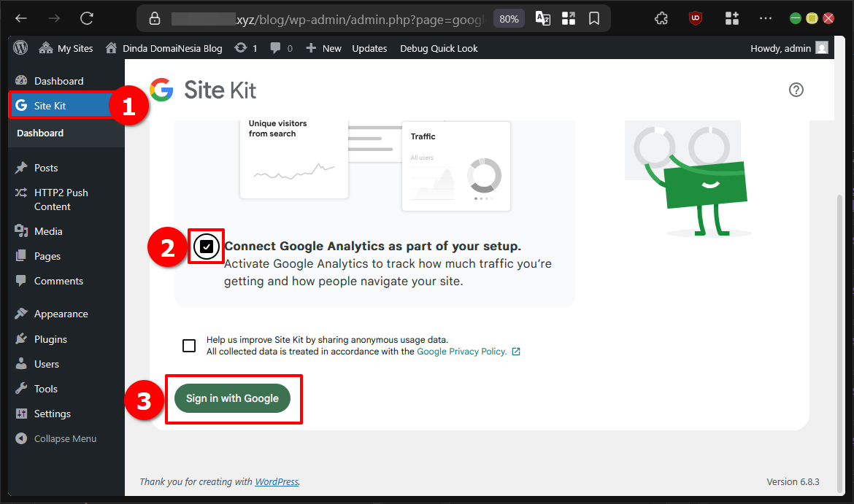Open the Site Kit Dashboard submenu
The height and width of the screenshot is (504, 854).
click(40, 133)
